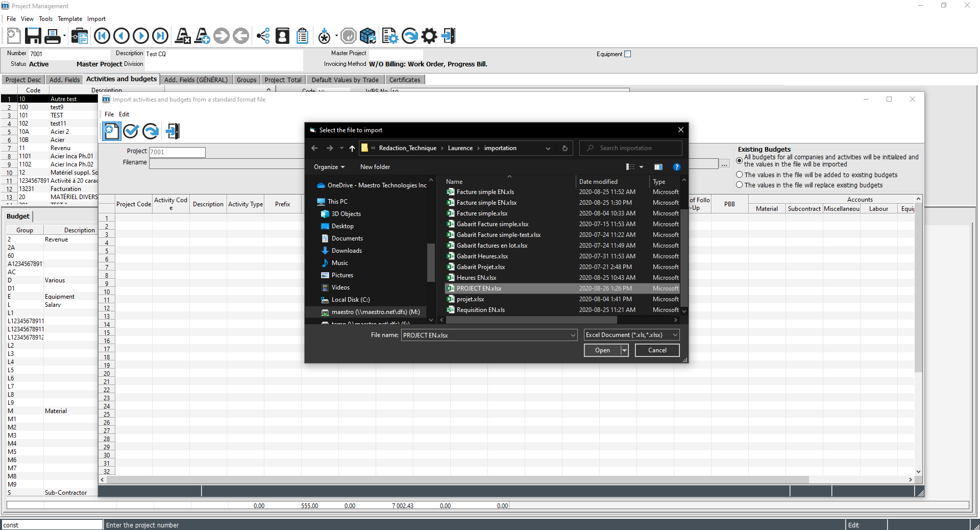
Task: Open the Template menu
Action: (70, 19)
